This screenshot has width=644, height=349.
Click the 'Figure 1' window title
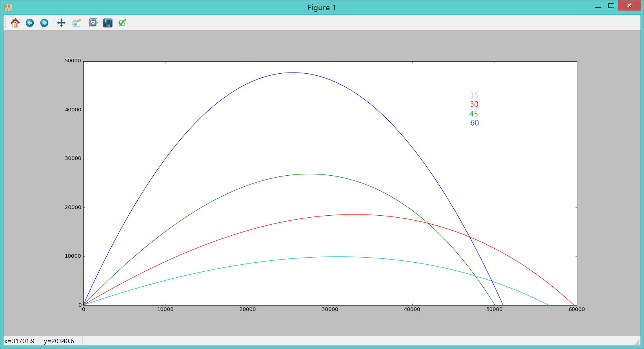[x=322, y=7]
